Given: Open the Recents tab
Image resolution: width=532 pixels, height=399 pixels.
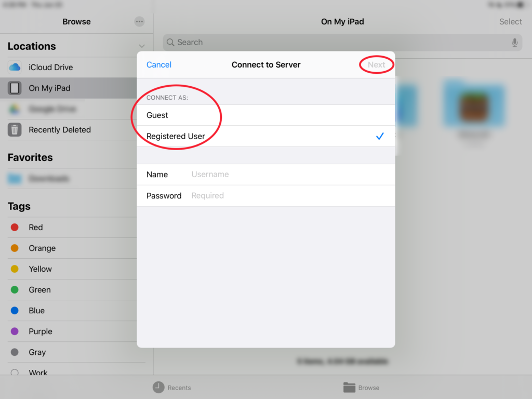Looking at the screenshot, I should coord(172,387).
